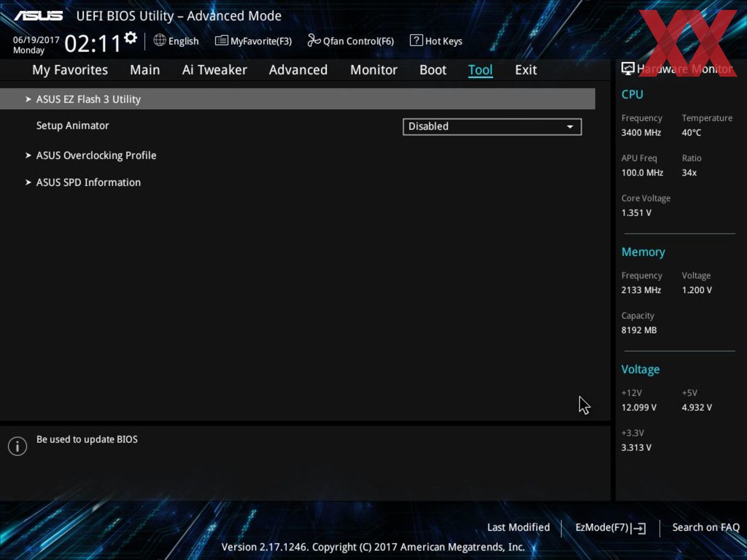Open ASUS Overclocking Profile entry

click(x=96, y=155)
